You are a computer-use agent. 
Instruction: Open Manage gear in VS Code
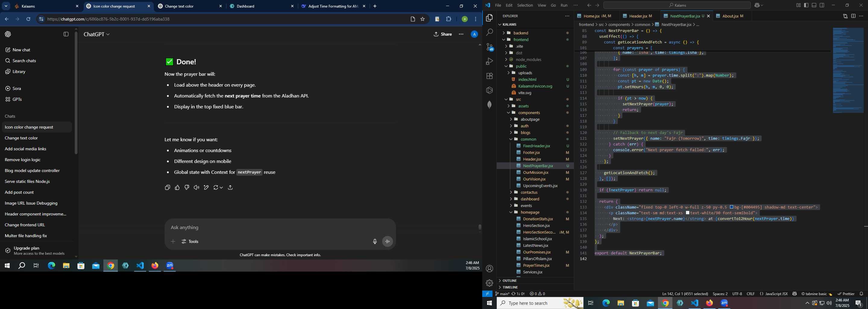click(x=489, y=283)
